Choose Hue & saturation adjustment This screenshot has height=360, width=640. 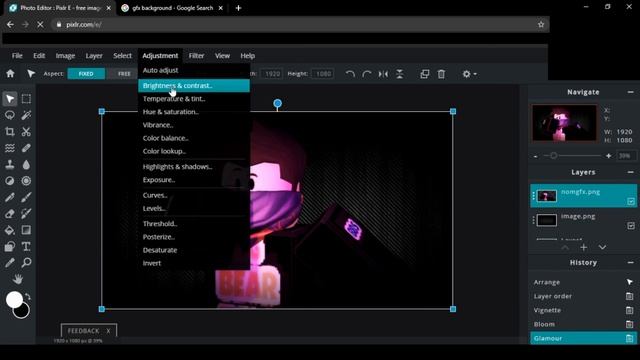pyautogui.click(x=194, y=112)
